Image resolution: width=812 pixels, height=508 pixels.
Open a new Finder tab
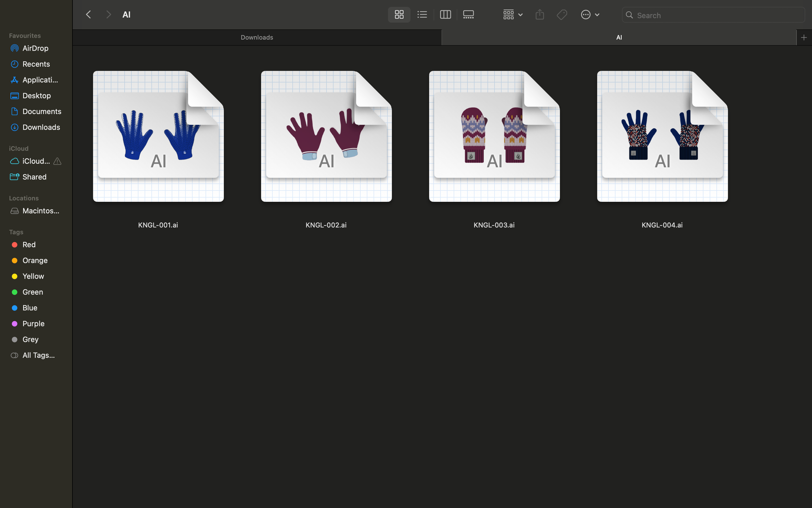click(803, 37)
